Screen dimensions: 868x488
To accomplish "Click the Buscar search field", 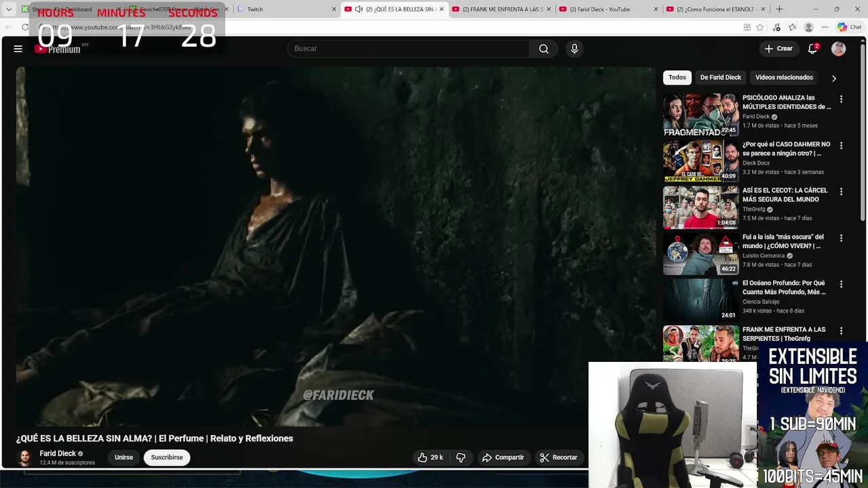I will pyautogui.click(x=409, y=49).
